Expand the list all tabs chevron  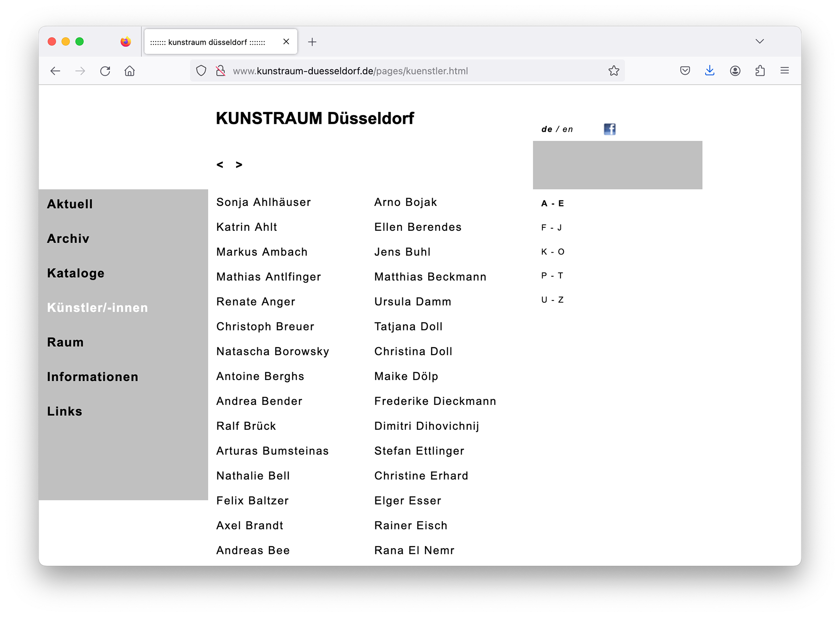pos(759,42)
